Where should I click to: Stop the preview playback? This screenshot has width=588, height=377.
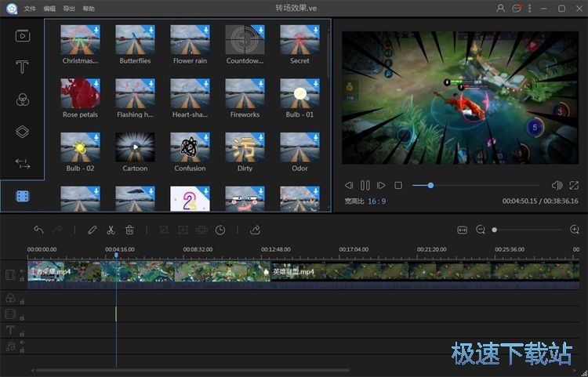pos(398,185)
